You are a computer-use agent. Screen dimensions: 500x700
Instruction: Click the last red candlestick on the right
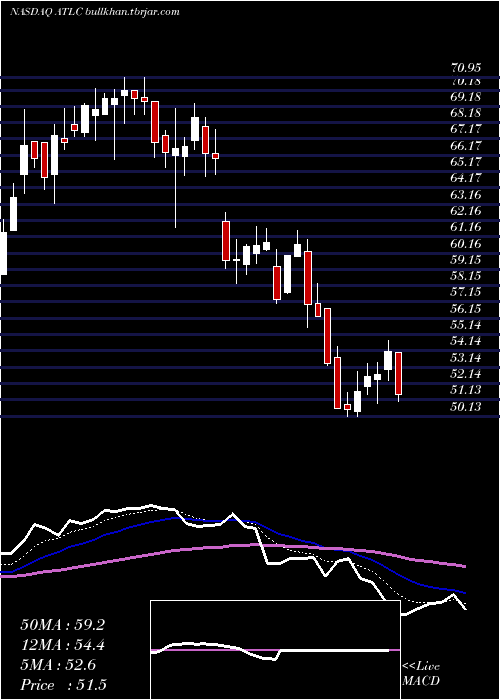pyautogui.click(x=398, y=373)
